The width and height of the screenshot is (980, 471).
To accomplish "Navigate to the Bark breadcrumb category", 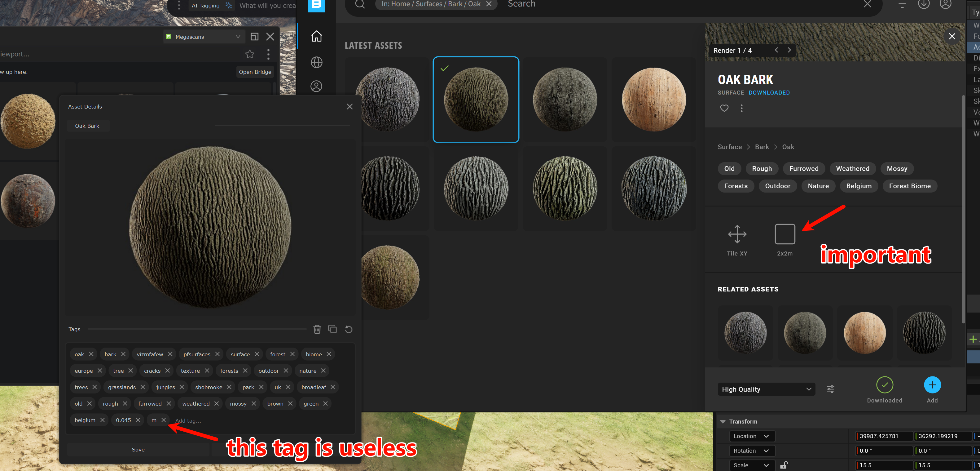I will click(762, 147).
